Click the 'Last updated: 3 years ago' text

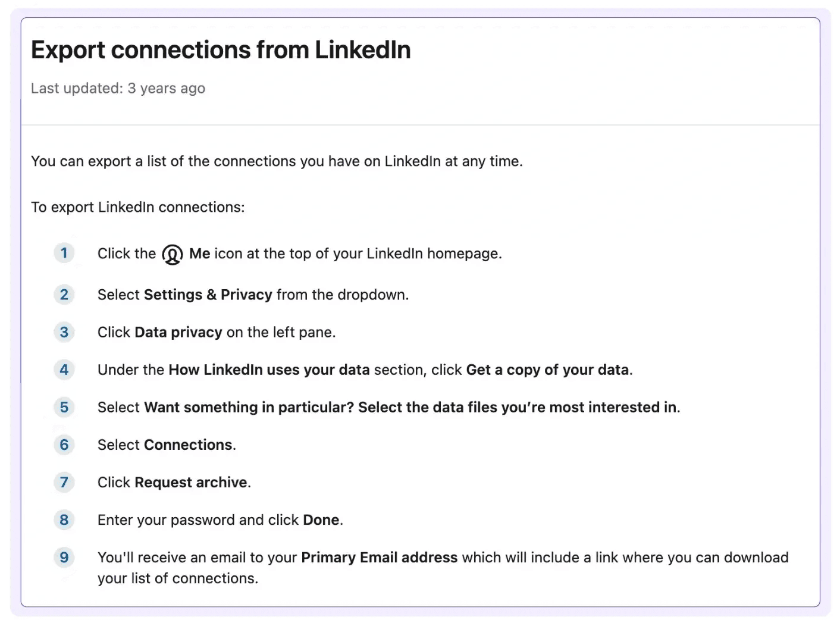[118, 89]
